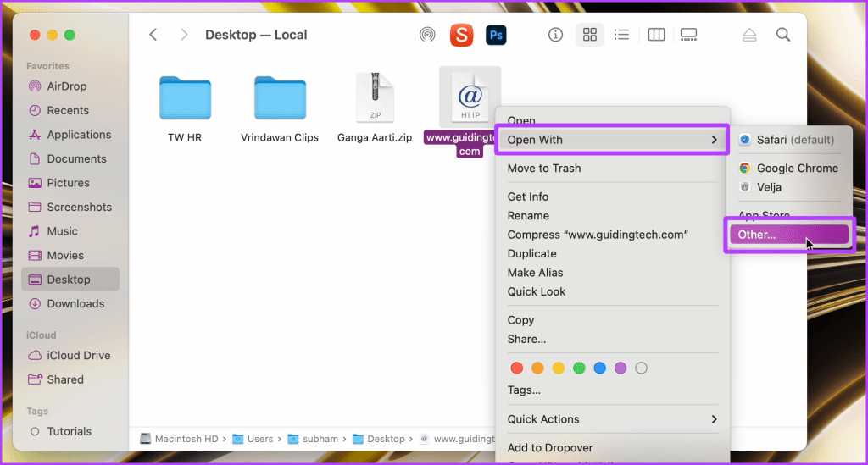This screenshot has height=465, width=868.
Task: Choose Other… in Open With submenu
Action: (x=789, y=235)
